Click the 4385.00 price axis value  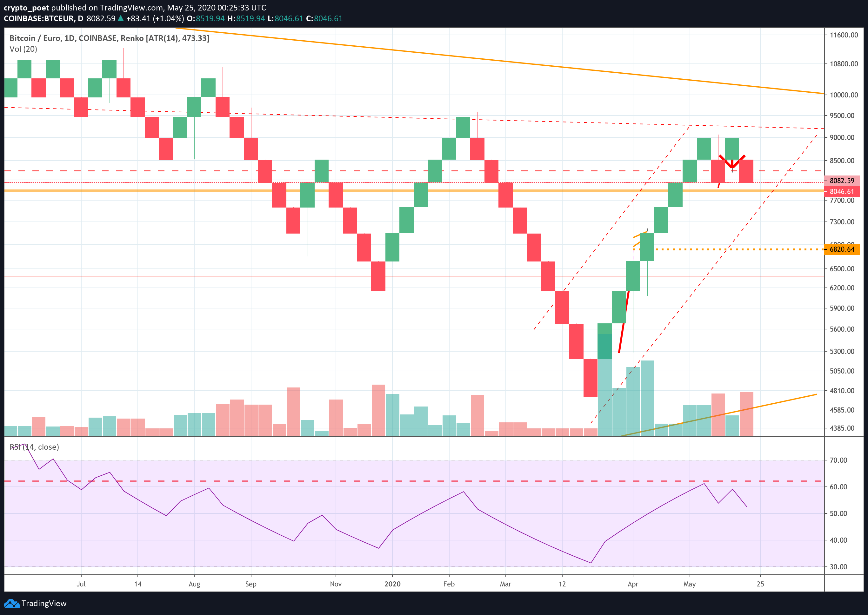tap(842, 428)
